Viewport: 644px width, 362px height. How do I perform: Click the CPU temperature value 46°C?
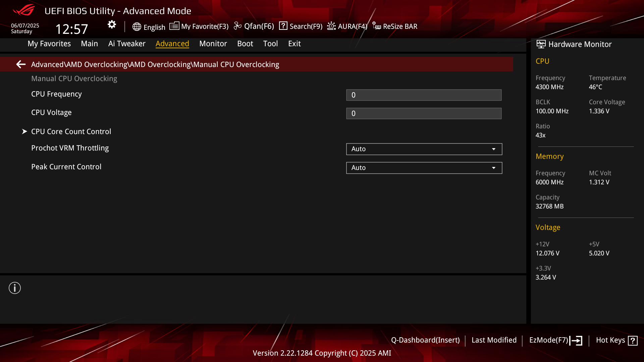(x=595, y=87)
